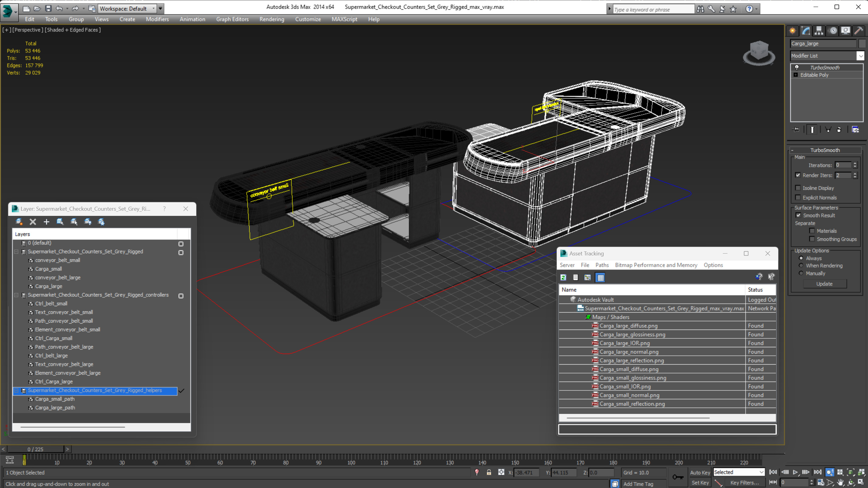Open the Create command panel tab
The width and height of the screenshot is (868, 488).
(793, 31)
